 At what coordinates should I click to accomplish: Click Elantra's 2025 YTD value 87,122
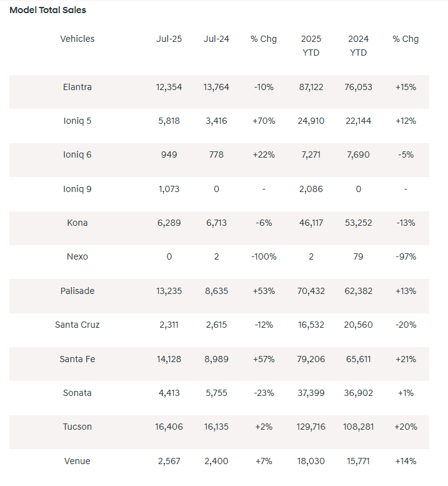pyautogui.click(x=311, y=87)
